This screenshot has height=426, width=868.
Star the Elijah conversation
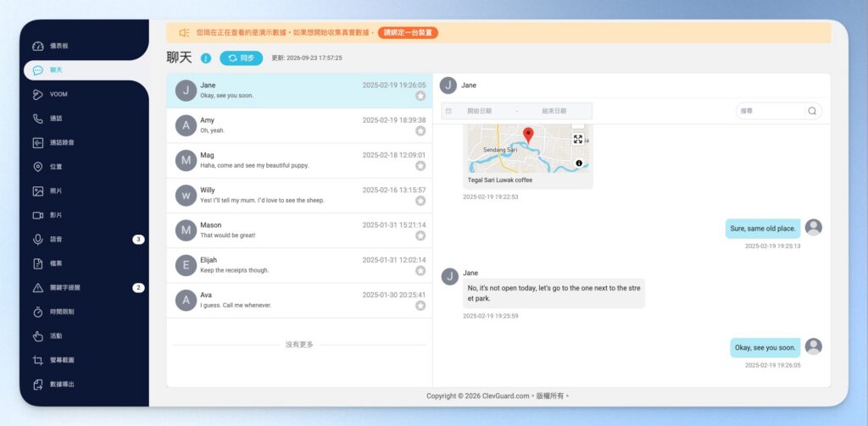(420, 270)
